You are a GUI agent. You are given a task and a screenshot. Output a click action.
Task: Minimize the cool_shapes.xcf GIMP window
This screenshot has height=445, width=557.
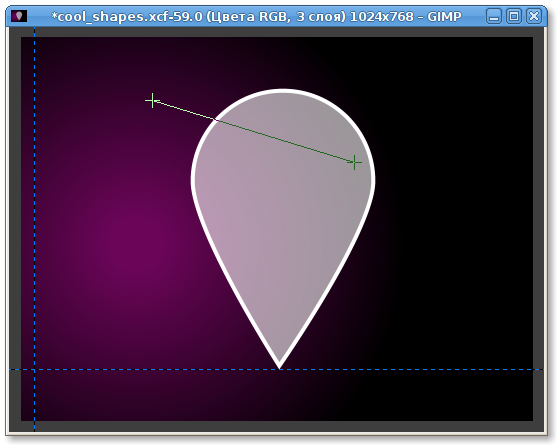(494, 16)
